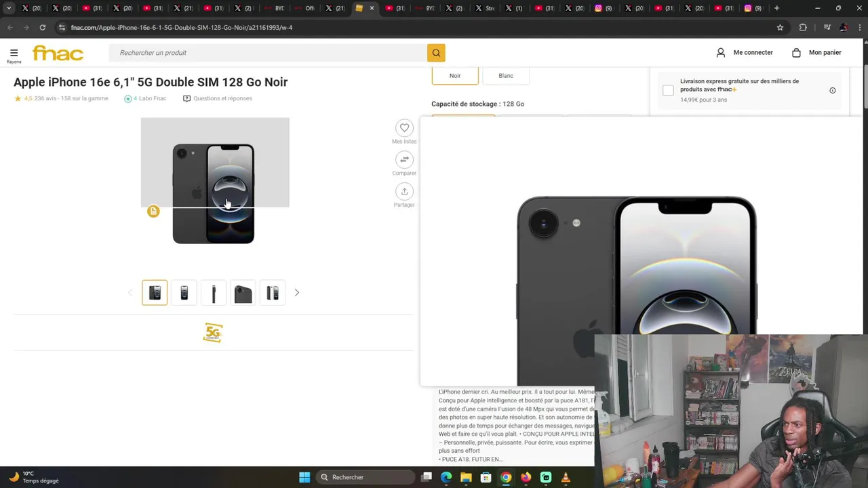Bookmark this page with the star icon
Viewport: 868px width, 488px height.
[780, 27]
